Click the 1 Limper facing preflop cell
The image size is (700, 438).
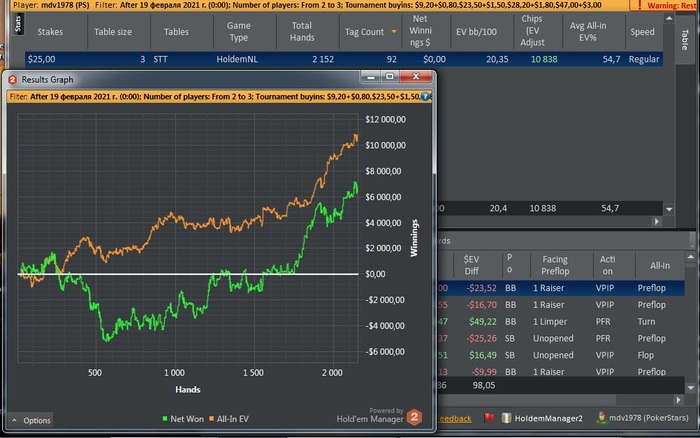(550, 321)
